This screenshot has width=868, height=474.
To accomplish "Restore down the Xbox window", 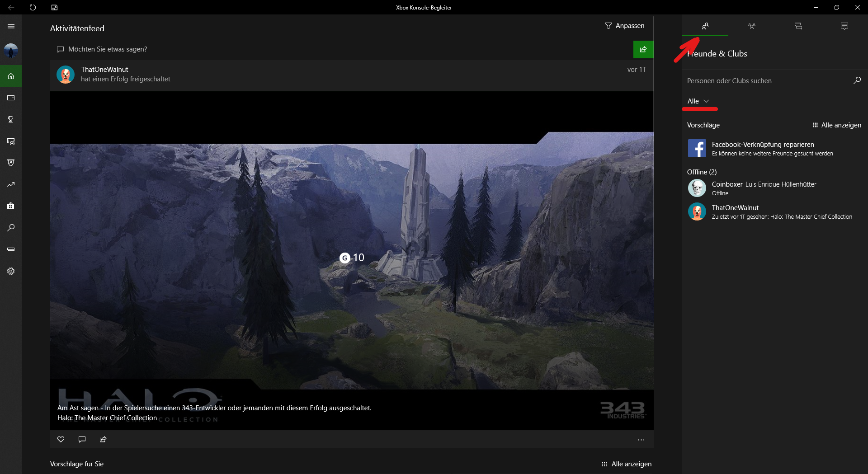I will pos(836,7).
